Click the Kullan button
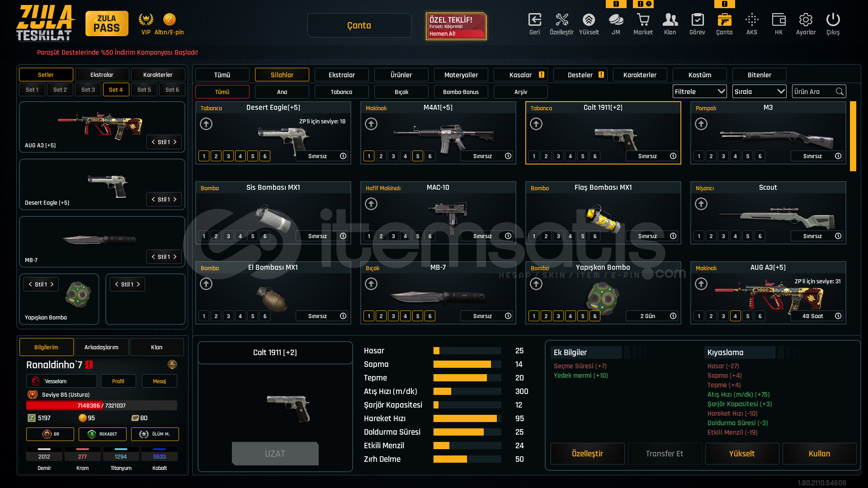Image resolution: width=868 pixels, height=488 pixels. tap(819, 454)
